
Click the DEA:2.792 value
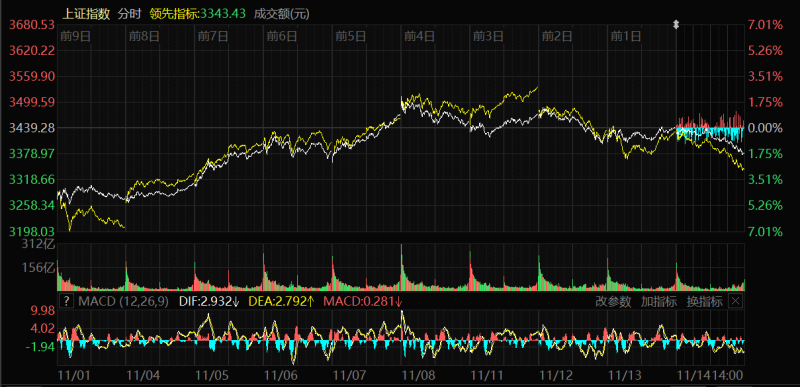click(281, 301)
